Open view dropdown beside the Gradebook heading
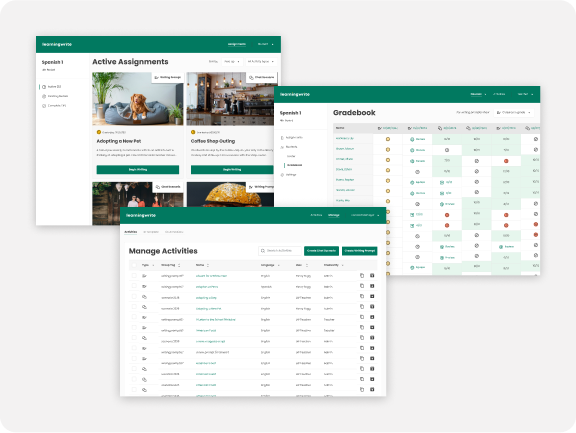The height and width of the screenshot is (433, 576). pos(514,113)
